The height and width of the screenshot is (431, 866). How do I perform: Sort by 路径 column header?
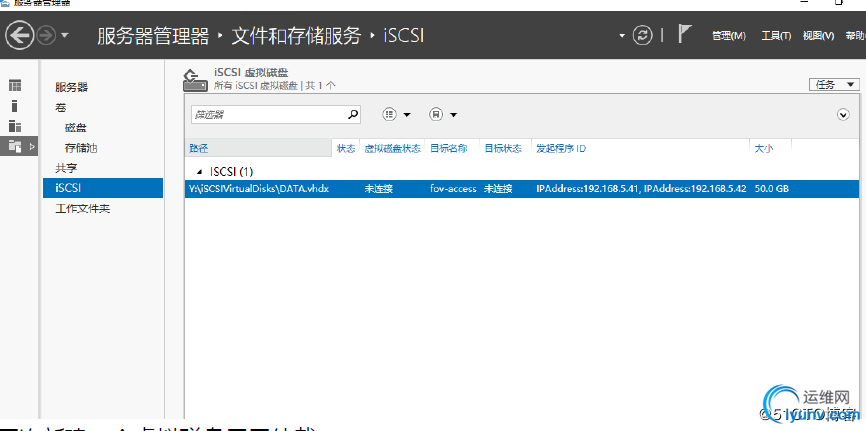258,148
